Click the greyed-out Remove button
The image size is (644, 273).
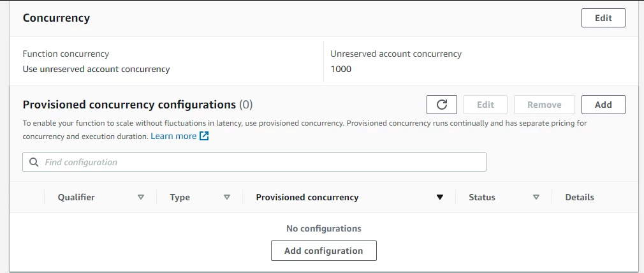[x=544, y=105]
